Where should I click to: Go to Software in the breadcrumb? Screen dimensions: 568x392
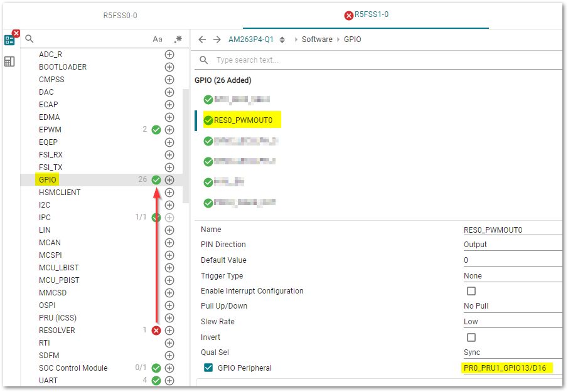317,40
